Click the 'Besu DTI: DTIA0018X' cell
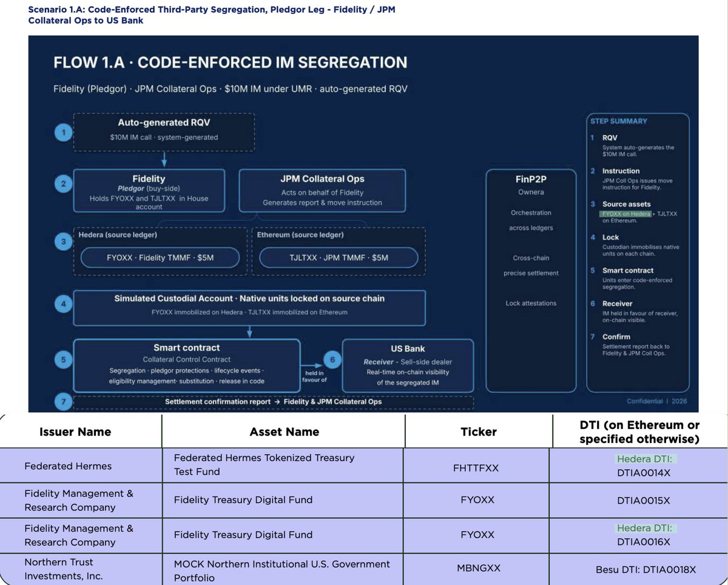The width and height of the screenshot is (728, 585). [645, 570]
